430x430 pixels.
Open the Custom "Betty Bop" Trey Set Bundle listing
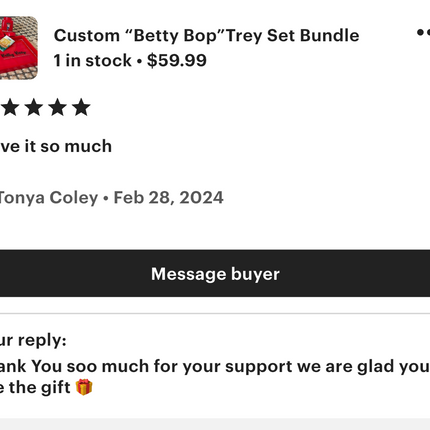pos(206,36)
